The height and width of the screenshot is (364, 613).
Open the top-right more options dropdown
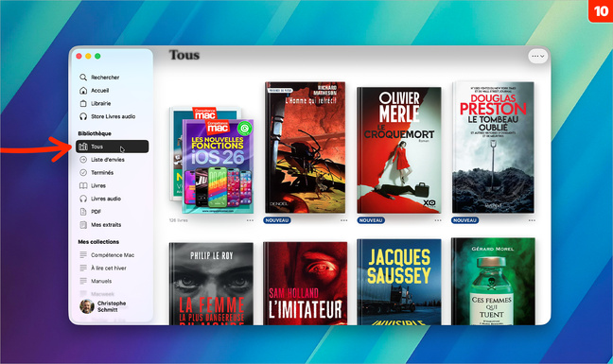(538, 56)
